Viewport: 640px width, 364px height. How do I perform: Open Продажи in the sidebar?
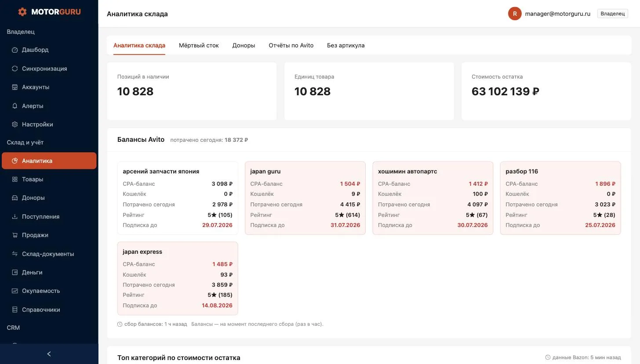tap(49, 235)
